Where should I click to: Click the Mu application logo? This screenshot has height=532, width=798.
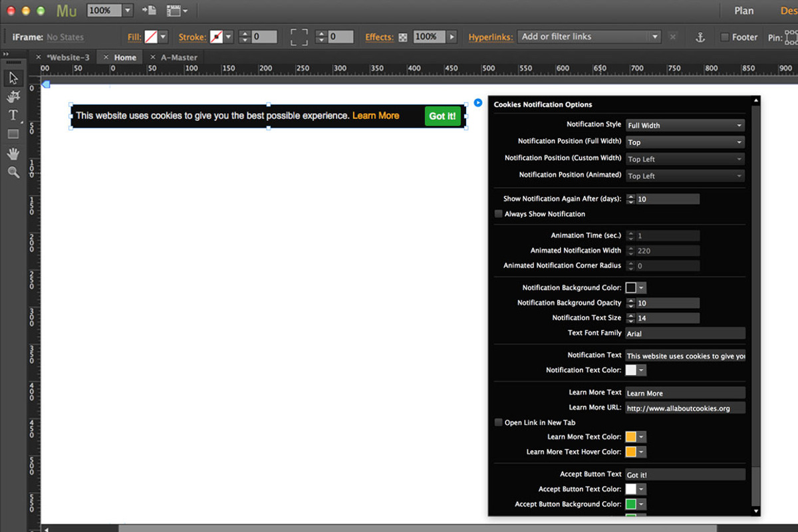(66, 11)
